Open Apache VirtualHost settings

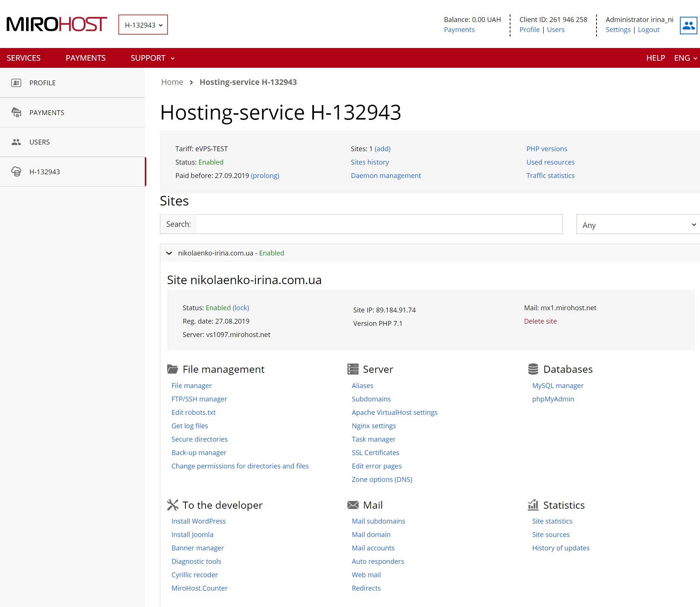(x=395, y=412)
